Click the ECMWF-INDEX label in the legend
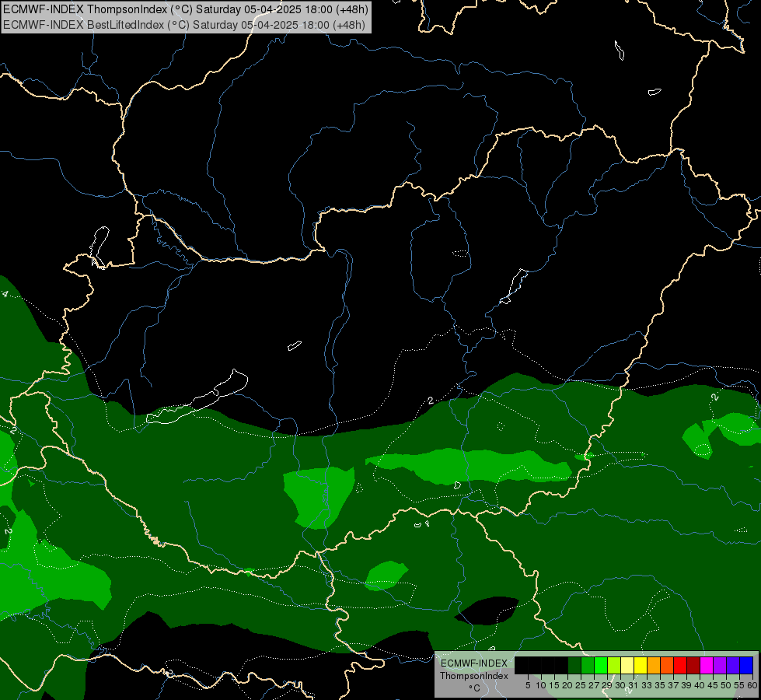The image size is (761, 700). click(x=474, y=663)
